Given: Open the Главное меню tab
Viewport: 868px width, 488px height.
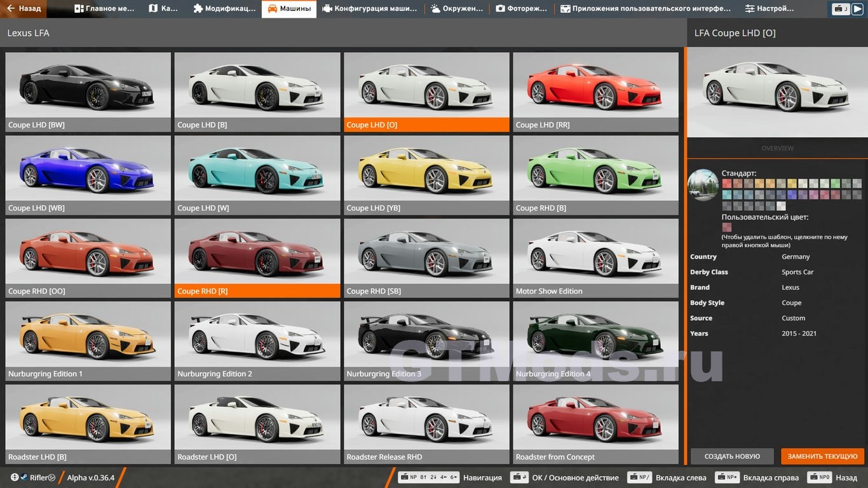Looking at the screenshot, I should [104, 9].
